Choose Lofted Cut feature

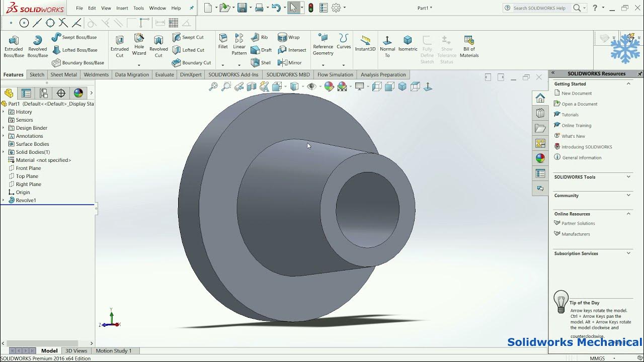(189, 50)
